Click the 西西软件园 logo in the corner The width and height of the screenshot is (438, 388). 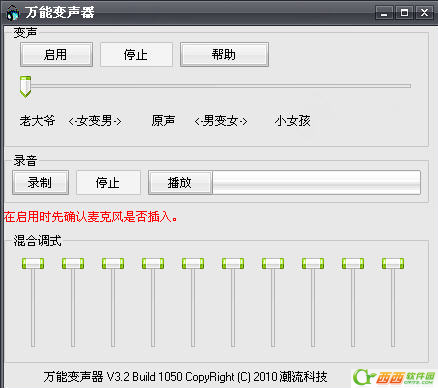(394, 377)
